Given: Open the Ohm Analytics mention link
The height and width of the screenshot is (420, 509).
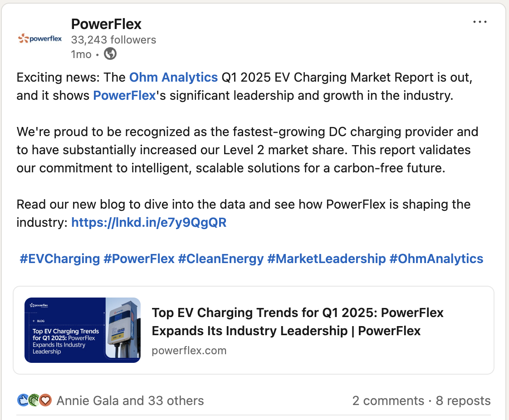Looking at the screenshot, I should click(173, 78).
